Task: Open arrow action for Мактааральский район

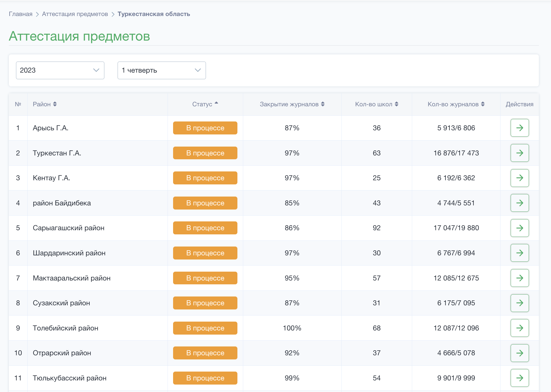Action: [520, 278]
